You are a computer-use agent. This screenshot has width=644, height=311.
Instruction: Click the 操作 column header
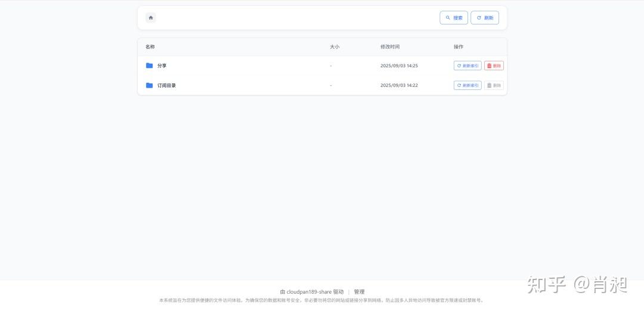click(458, 46)
